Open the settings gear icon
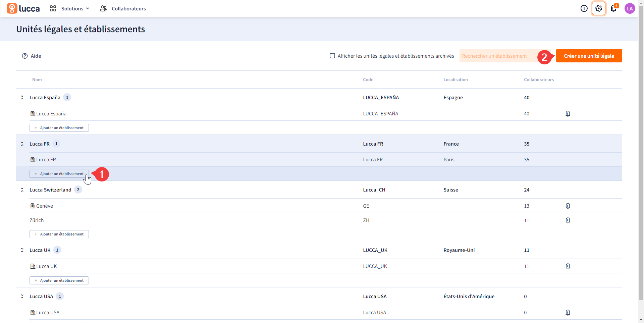The image size is (644, 323). point(599,8)
